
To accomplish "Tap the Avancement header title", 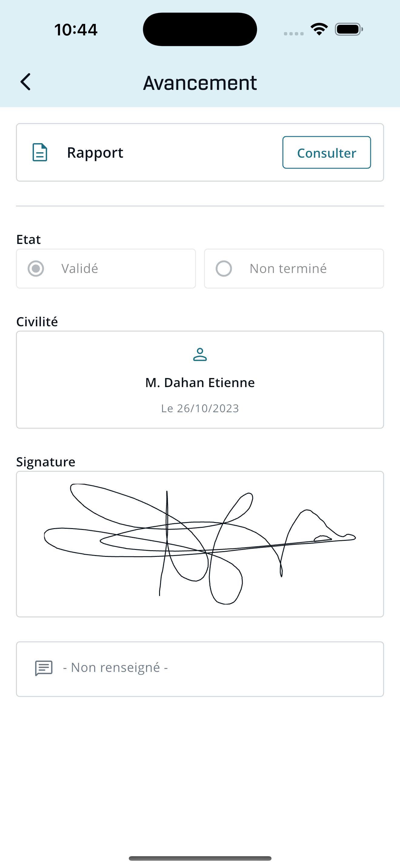I will (200, 83).
